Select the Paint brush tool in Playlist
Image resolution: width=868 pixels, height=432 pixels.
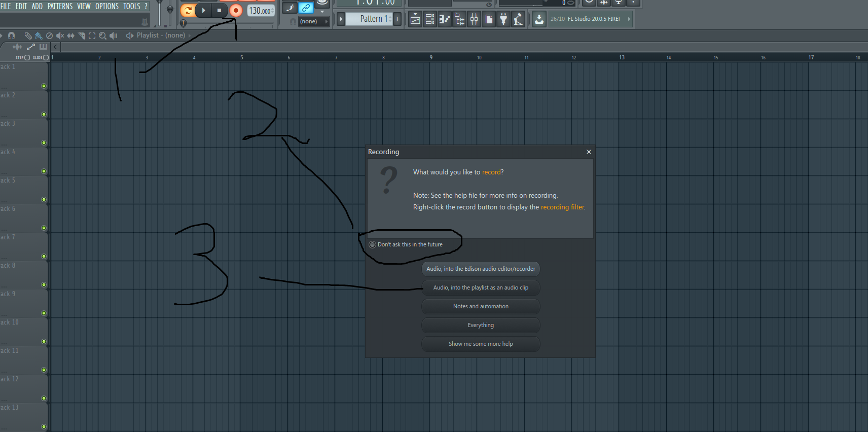point(39,35)
